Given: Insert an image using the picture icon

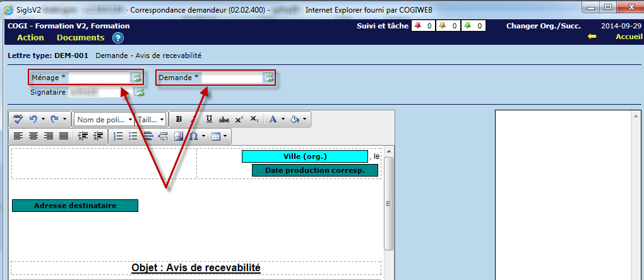Looking at the screenshot, I should pyautogui.click(x=179, y=136).
